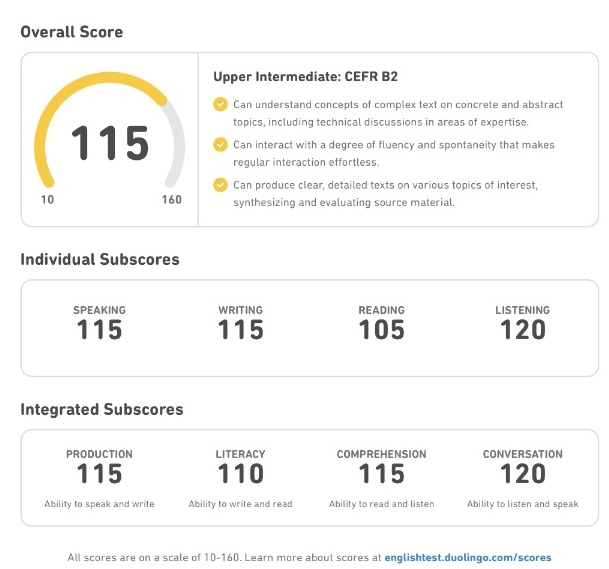Screen dimensions: 609x569
Task: Click the third yellow checkmark icon
Action: (220, 185)
